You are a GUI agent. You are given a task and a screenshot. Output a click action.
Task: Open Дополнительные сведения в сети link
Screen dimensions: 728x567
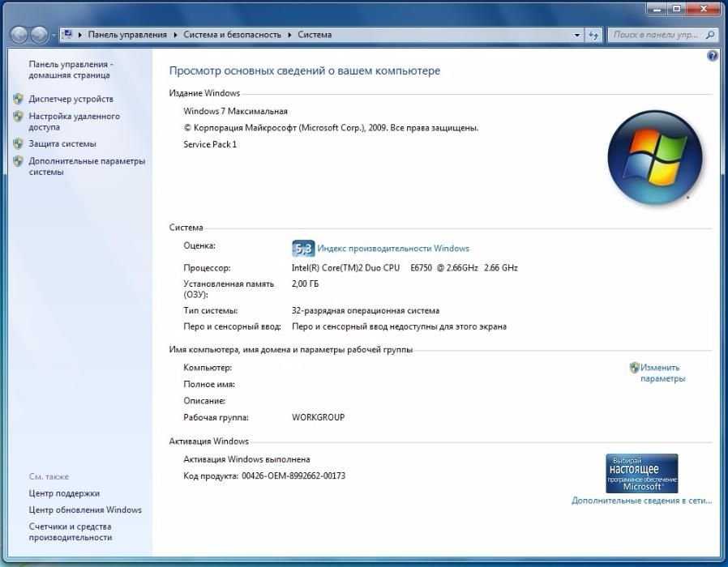pos(641,501)
